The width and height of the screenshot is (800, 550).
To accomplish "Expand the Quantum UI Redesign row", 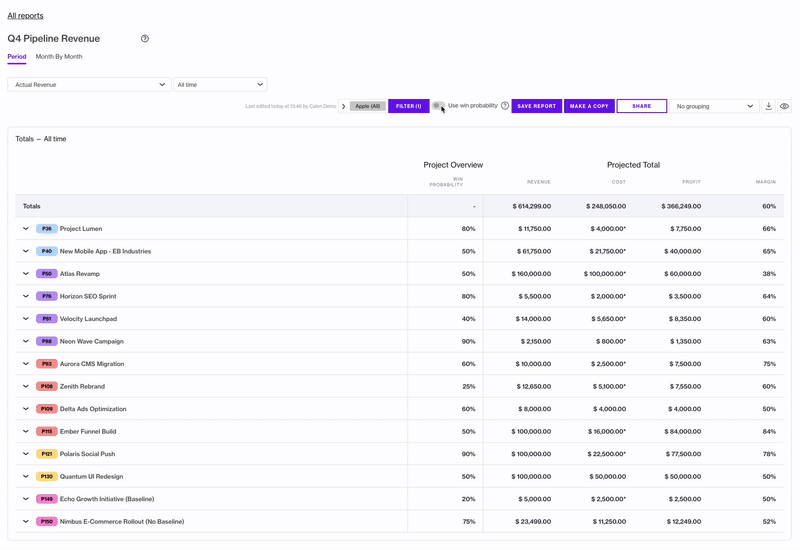I will (26, 477).
